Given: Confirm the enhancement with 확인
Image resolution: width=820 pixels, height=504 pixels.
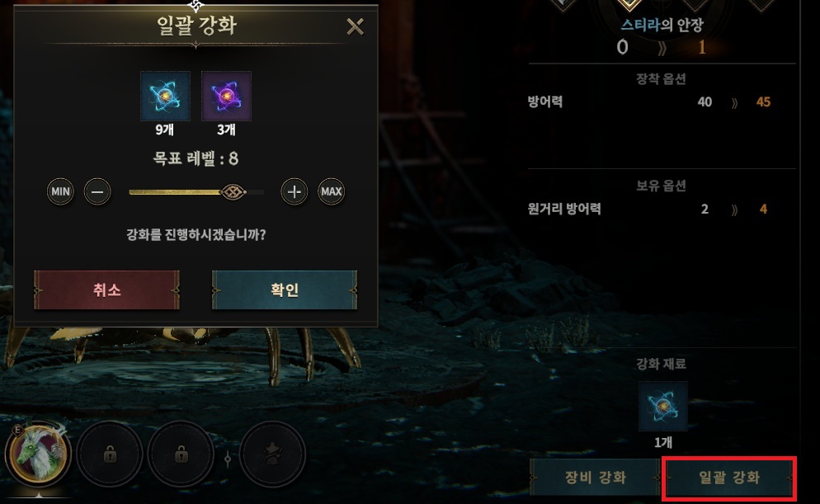Looking at the screenshot, I should [285, 290].
